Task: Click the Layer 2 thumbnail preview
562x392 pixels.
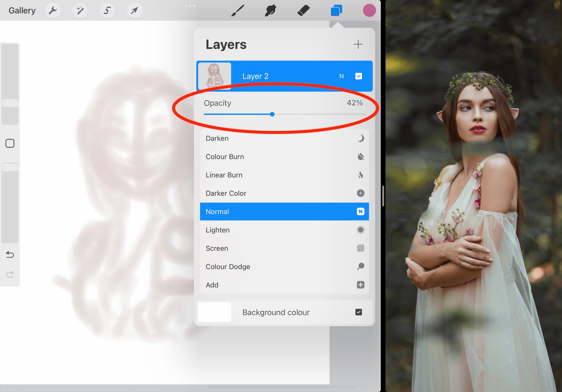Action: (215, 76)
